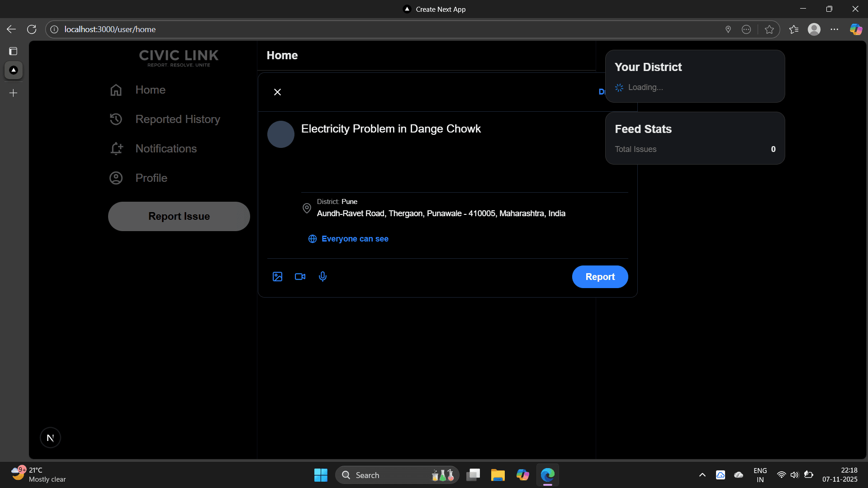Record audio with the microphone icon

point(323,276)
